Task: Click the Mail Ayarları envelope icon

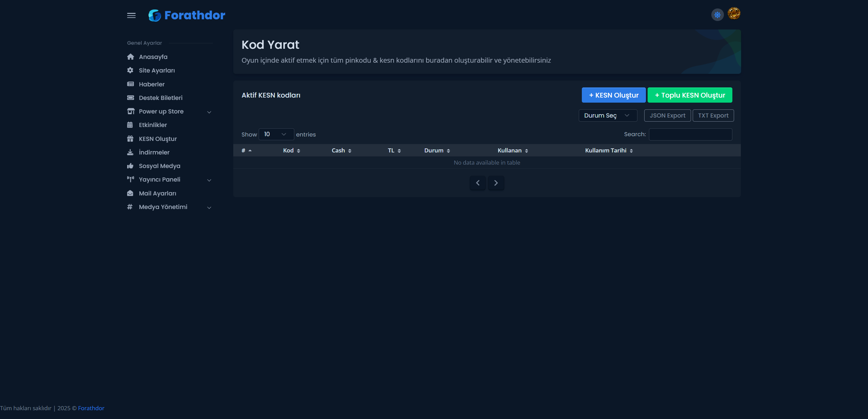Action: 130,193
